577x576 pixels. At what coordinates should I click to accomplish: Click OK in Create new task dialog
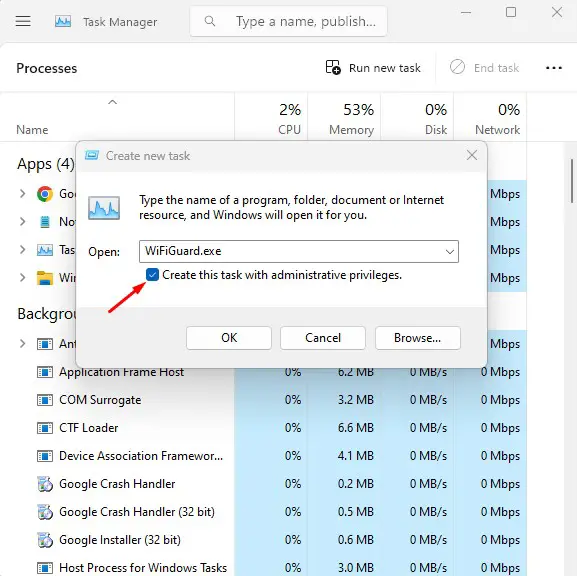pos(229,338)
